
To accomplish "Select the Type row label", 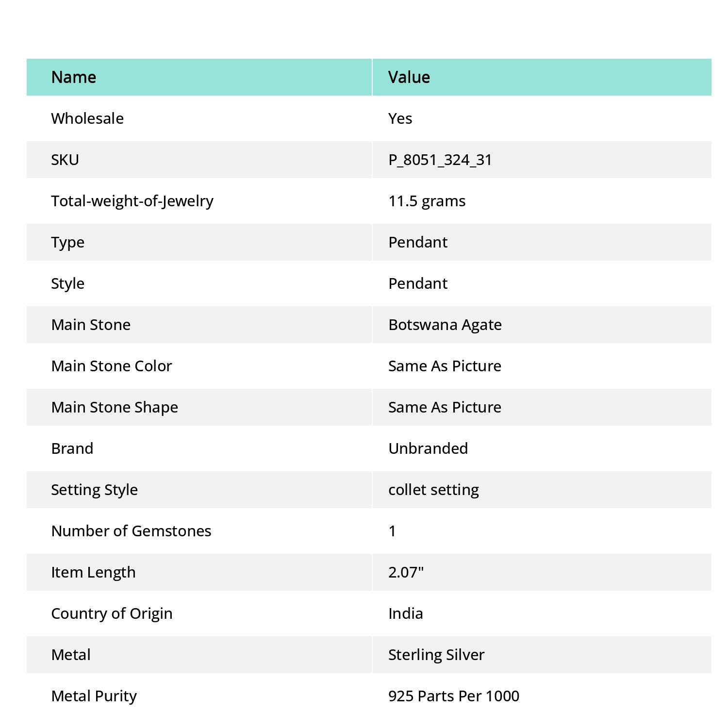I will click(67, 242).
